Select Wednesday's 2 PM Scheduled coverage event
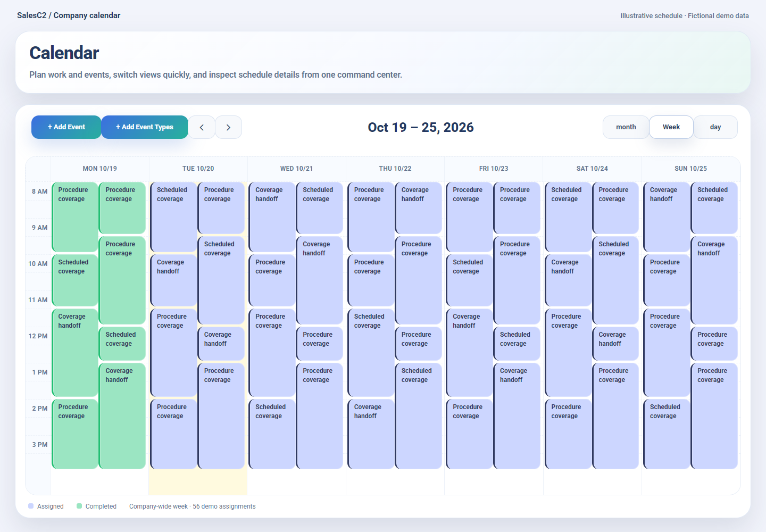Image resolution: width=766 pixels, height=532 pixels. (272, 434)
